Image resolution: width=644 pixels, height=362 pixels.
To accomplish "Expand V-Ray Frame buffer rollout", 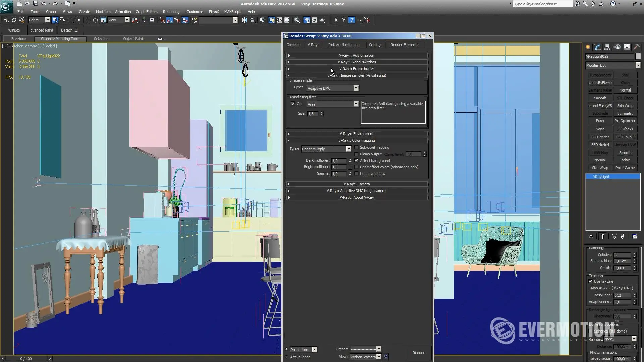I will click(x=357, y=69).
